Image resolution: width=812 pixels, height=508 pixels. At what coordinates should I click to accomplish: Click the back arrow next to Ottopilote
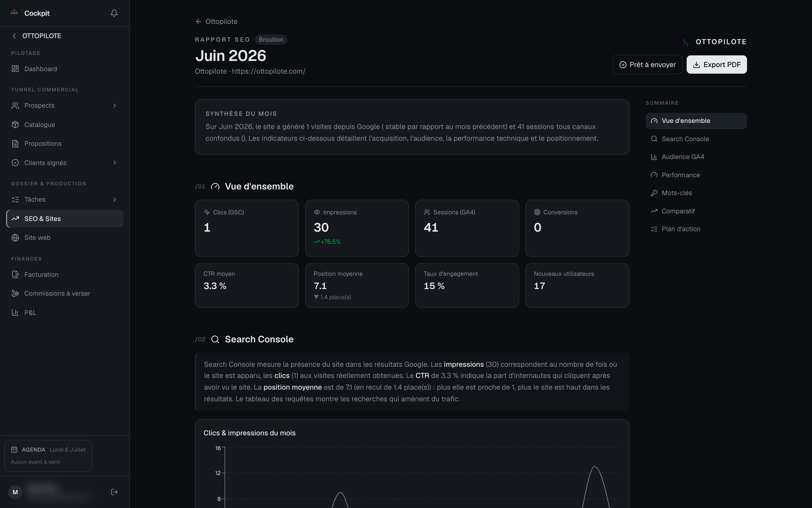(199, 22)
